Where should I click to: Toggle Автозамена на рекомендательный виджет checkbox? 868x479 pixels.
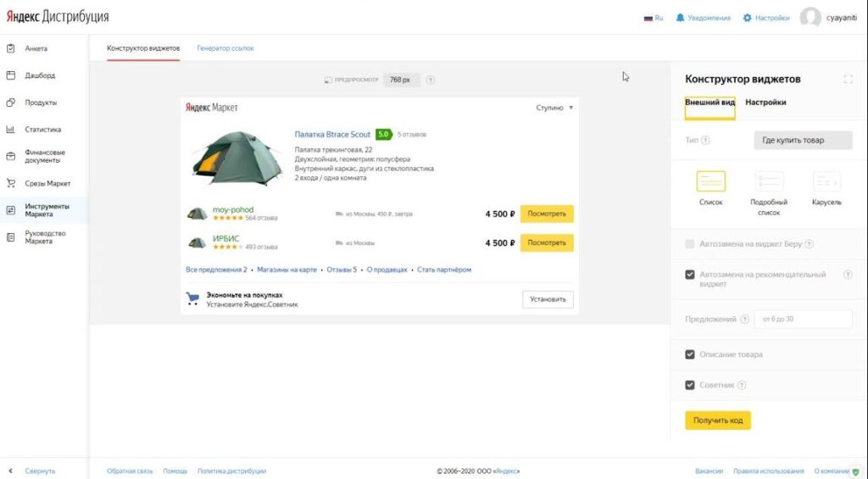click(690, 275)
